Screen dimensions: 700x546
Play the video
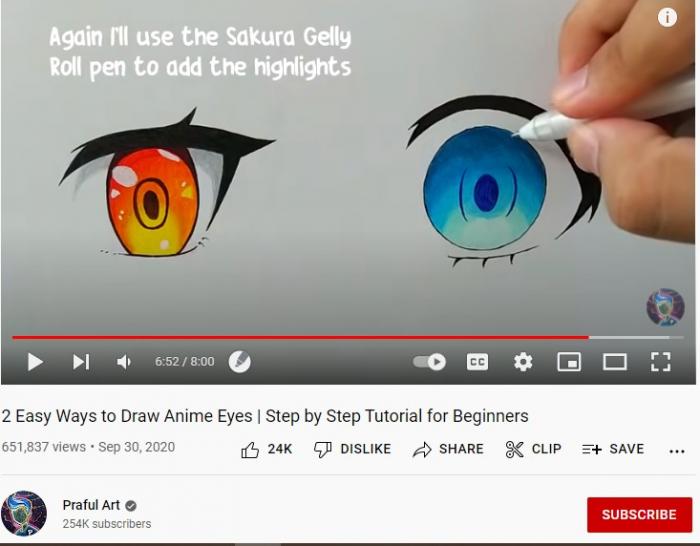pos(35,362)
